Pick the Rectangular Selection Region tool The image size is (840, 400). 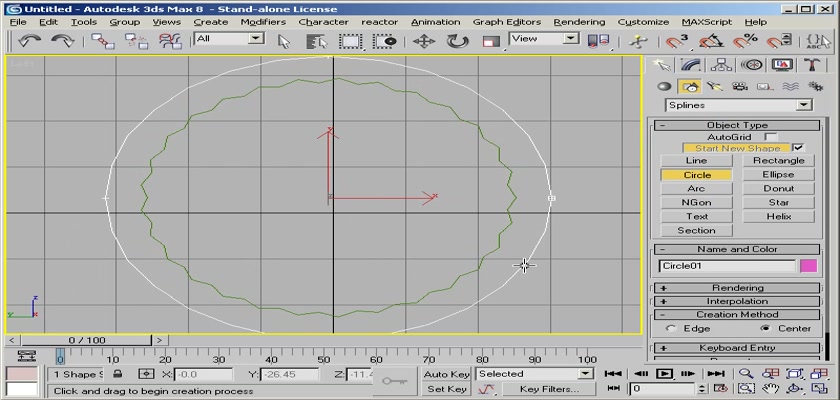coord(351,41)
